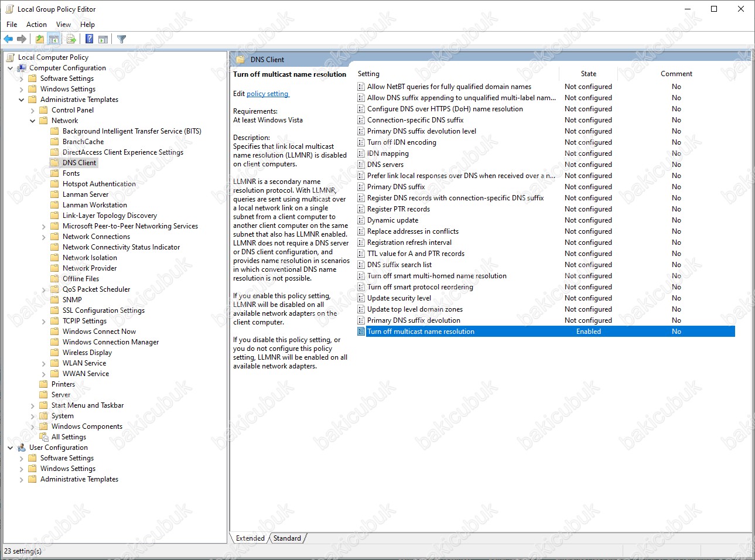Screen dimensions: 755x560
Task: Collapse the User Configuration node
Action: click(10, 448)
